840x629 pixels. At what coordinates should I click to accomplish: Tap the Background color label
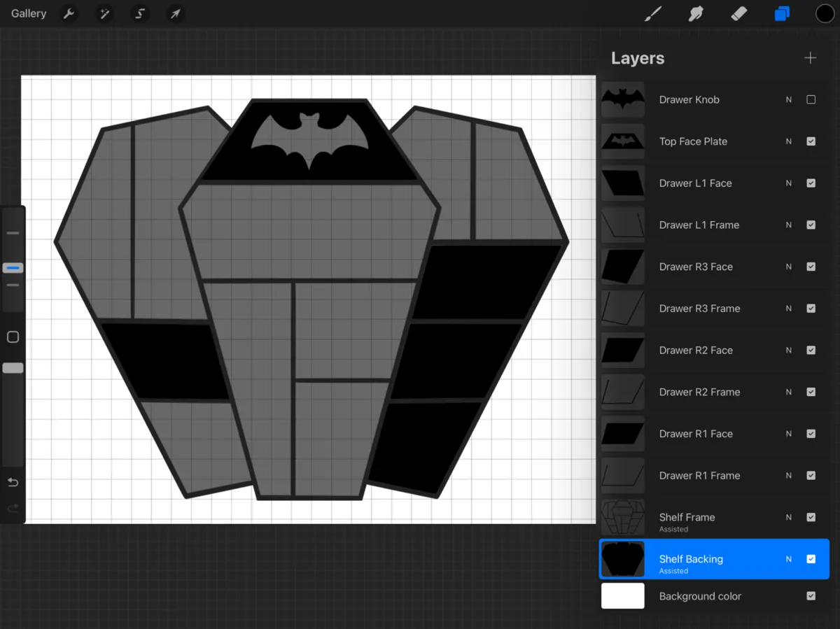click(700, 596)
